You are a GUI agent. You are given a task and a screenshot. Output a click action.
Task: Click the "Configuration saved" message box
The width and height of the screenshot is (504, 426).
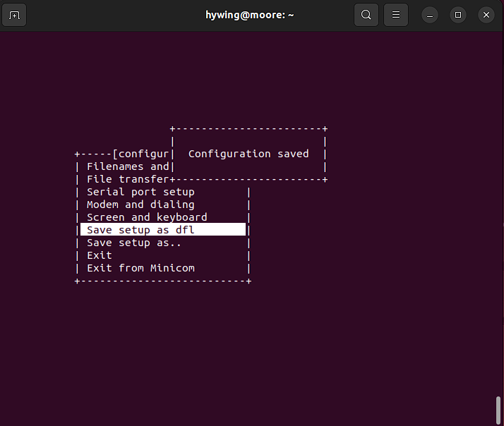pos(248,154)
